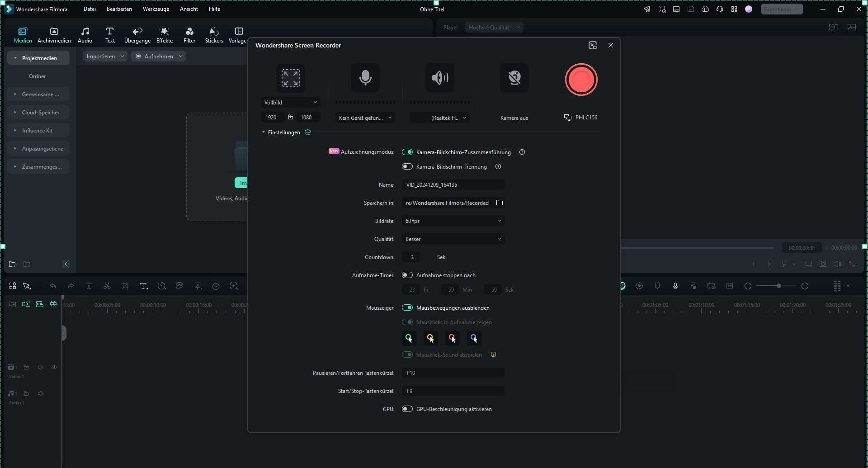Open the microphone device dropdown
This screenshot has height=468, width=868.
365,118
